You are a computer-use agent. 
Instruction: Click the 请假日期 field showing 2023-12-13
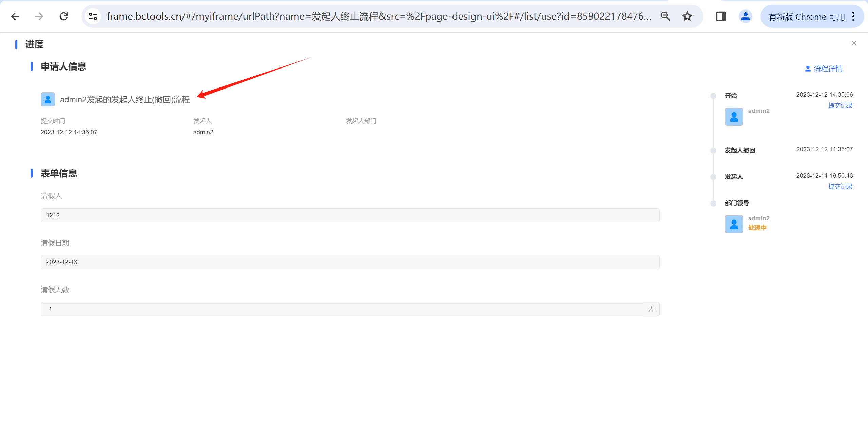pos(350,262)
